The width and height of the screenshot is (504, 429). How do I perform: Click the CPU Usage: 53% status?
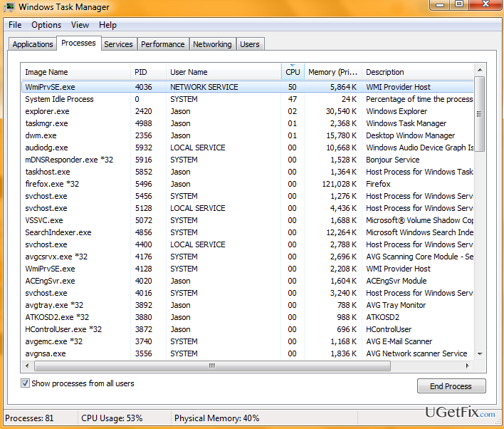[x=112, y=418]
